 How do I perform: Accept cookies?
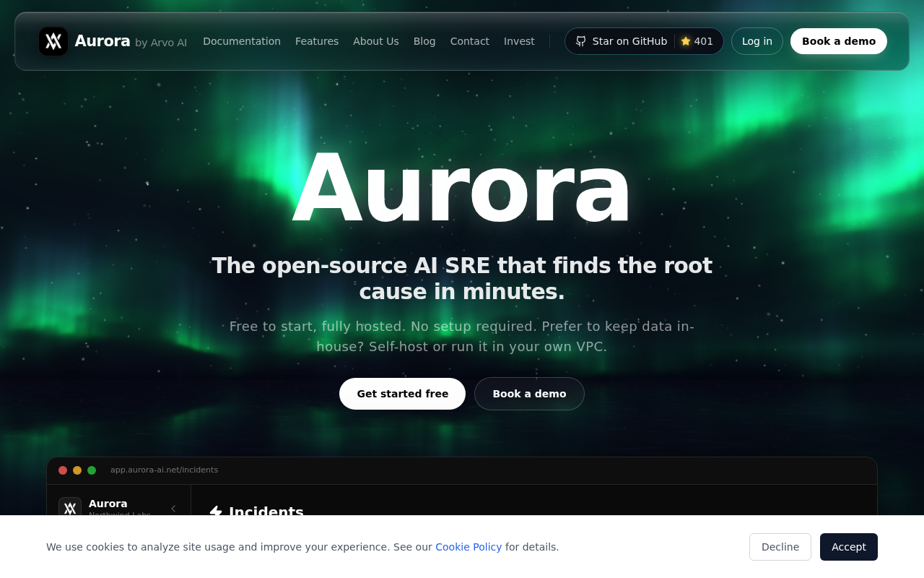click(x=849, y=547)
